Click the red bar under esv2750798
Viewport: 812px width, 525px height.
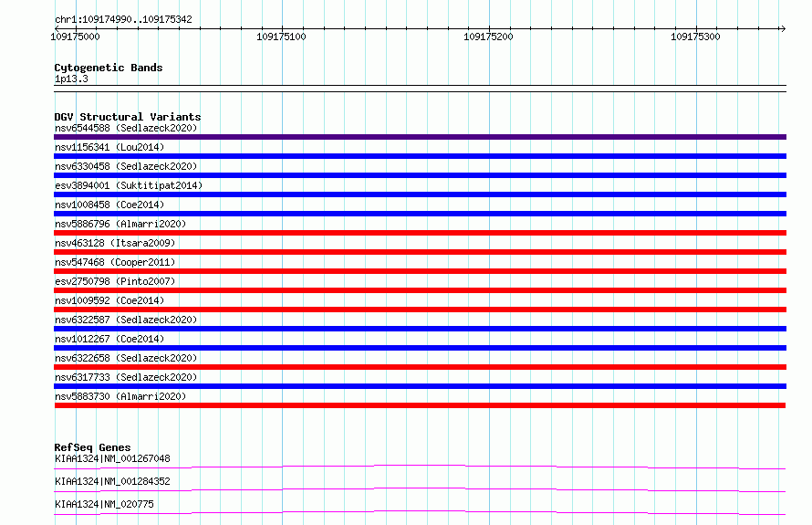[x=420, y=290]
